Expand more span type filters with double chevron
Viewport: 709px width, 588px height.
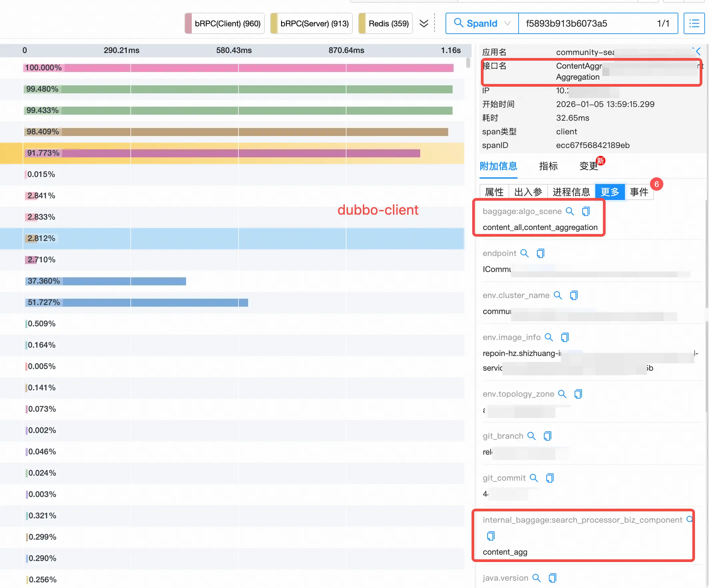coord(424,23)
